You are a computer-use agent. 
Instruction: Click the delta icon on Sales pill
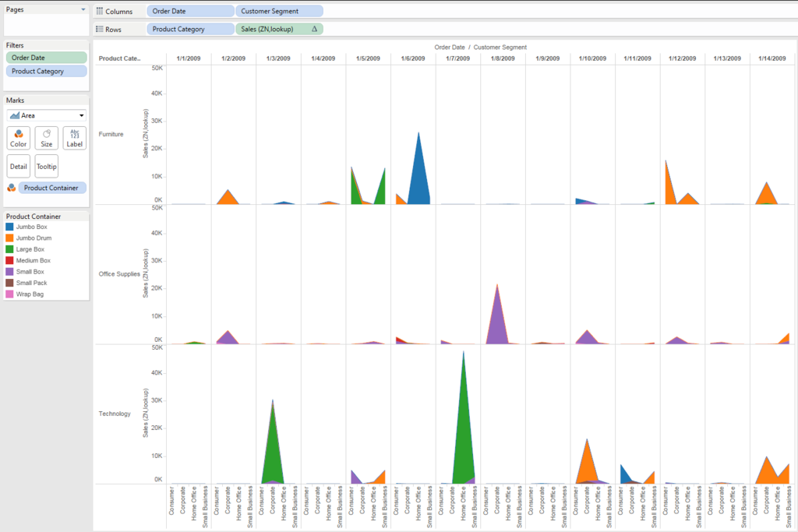pos(315,29)
